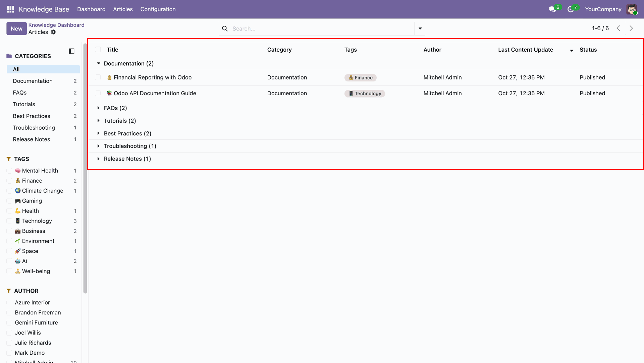
Task: Open the Configuration menu
Action: click(x=158, y=9)
